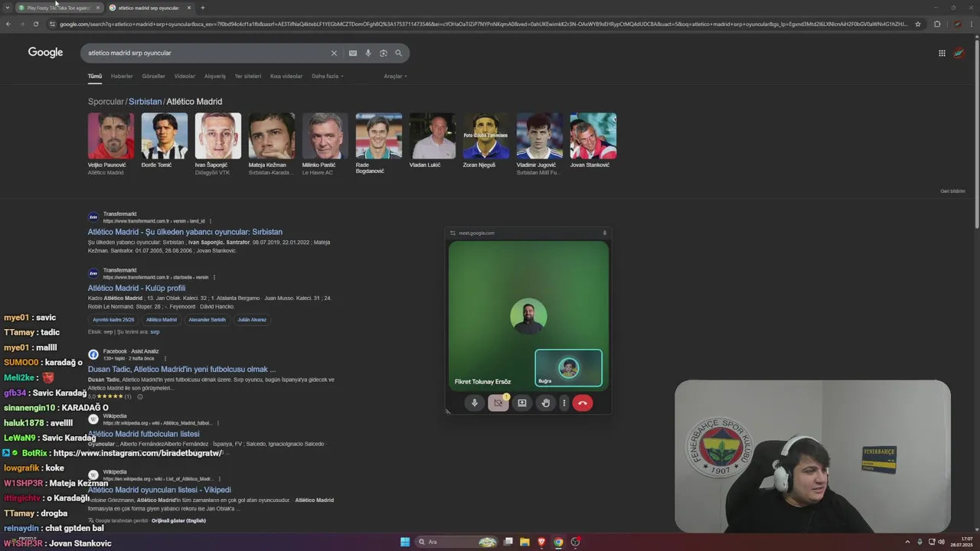The image size is (980, 551).
Task: Click the Chrome address bar URL
Action: [x=482, y=24]
